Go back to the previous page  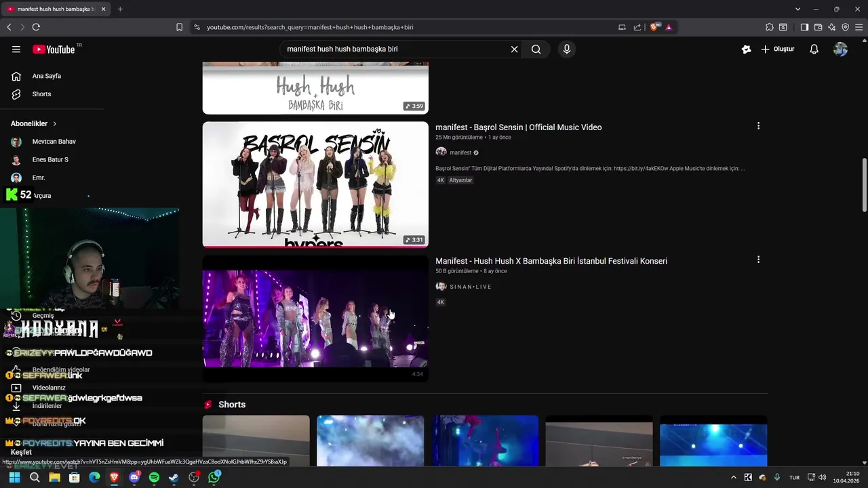(x=9, y=27)
